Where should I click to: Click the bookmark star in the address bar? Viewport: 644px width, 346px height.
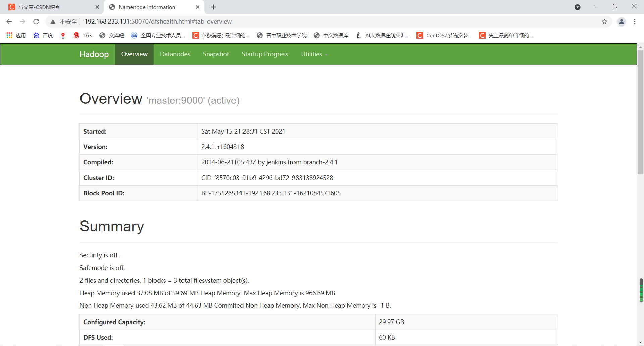click(604, 21)
